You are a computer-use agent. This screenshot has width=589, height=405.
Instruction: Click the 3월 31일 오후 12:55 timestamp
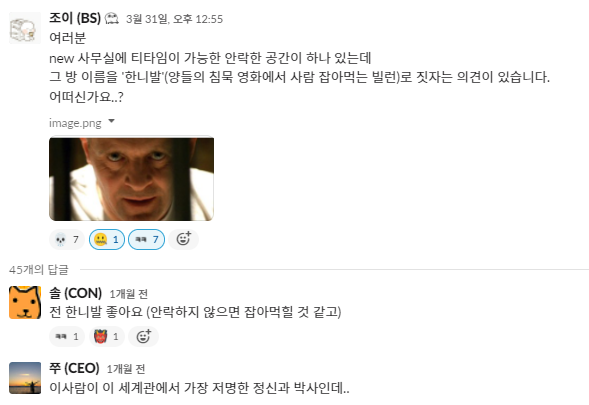(174, 19)
